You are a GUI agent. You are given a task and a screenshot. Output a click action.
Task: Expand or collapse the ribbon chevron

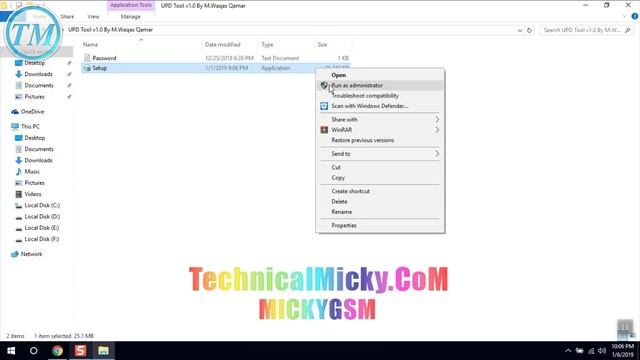(624, 16)
